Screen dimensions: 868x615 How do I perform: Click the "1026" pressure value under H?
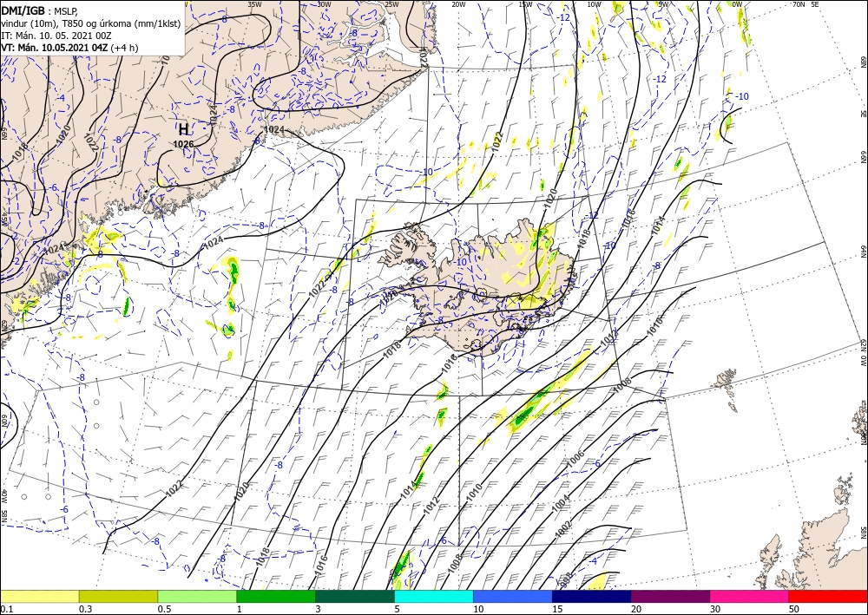(183, 144)
